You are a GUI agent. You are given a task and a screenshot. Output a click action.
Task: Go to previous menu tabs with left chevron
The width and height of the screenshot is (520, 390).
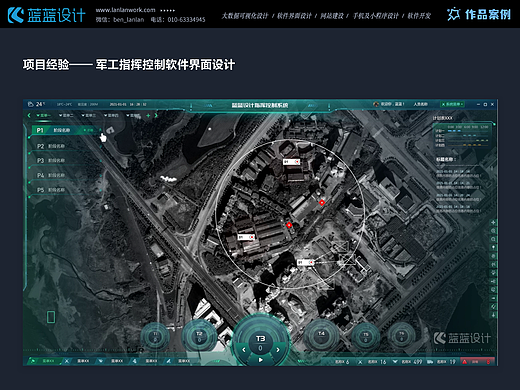pyautogui.click(x=29, y=115)
